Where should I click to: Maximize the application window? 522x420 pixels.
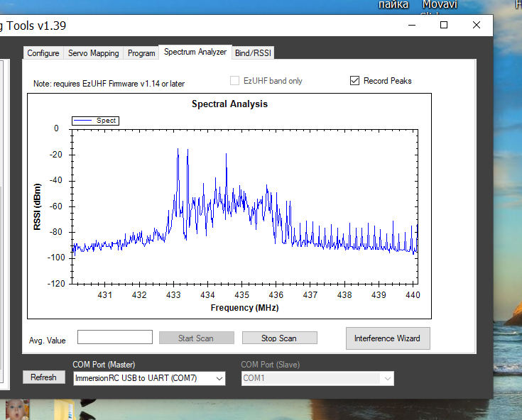[444, 25]
